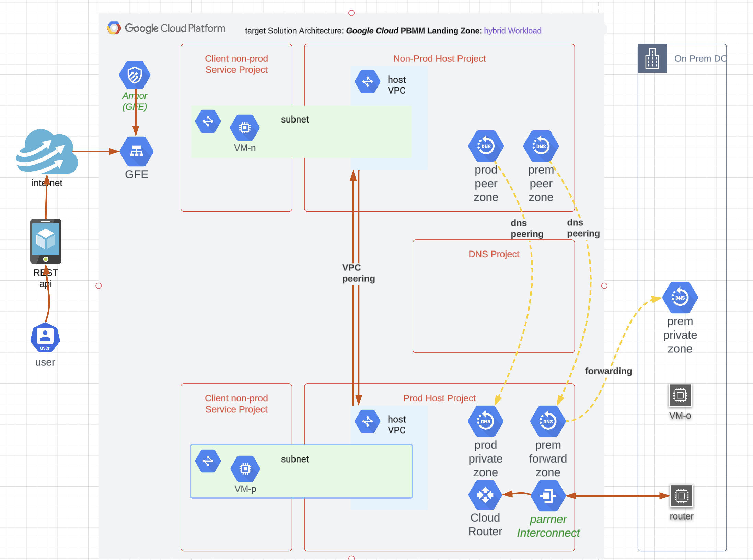Click the host VPC icon in Non-Prod
Screen dimensions: 753x560
tap(367, 82)
